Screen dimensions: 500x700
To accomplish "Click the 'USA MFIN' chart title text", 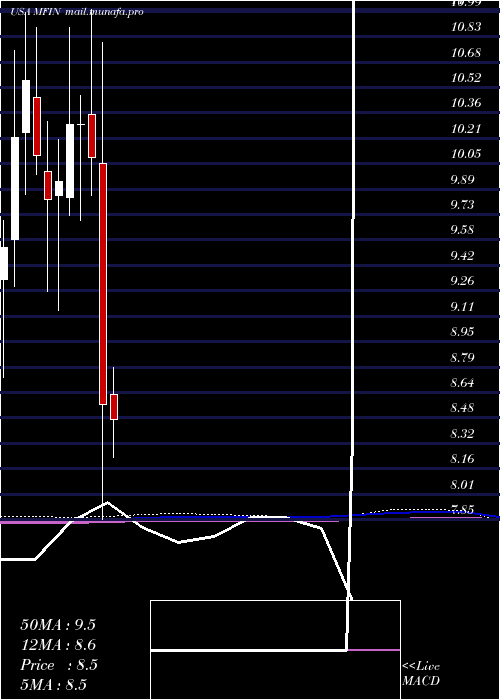I will pyautogui.click(x=37, y=12).
